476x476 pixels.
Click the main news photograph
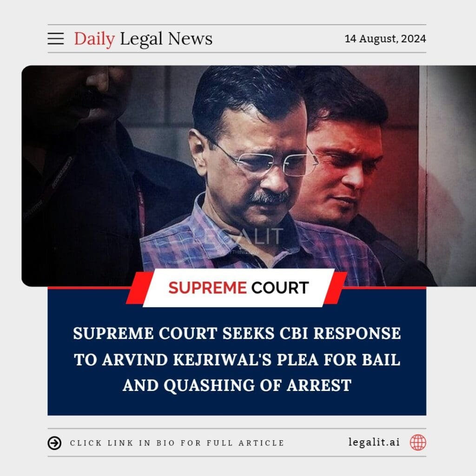(249, 176)
